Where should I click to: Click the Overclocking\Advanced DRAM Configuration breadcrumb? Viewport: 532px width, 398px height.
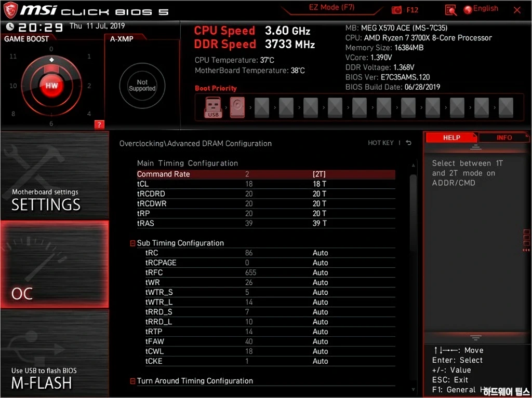195,143
